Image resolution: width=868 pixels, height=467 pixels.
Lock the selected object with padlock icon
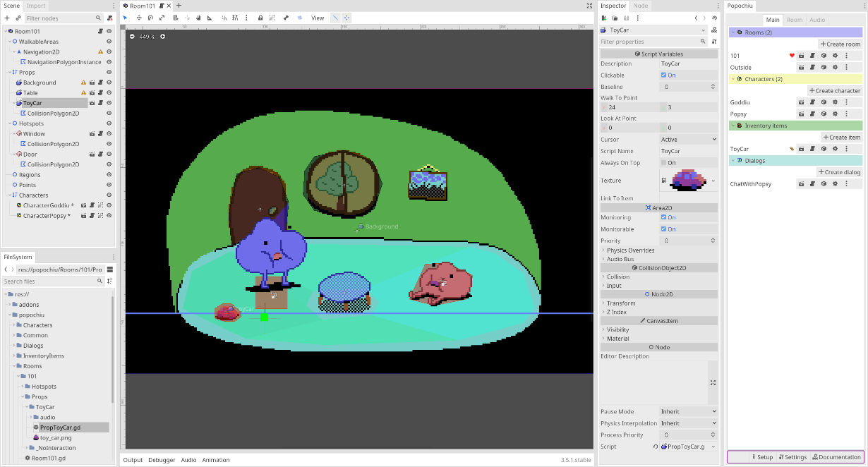(260, 18)
